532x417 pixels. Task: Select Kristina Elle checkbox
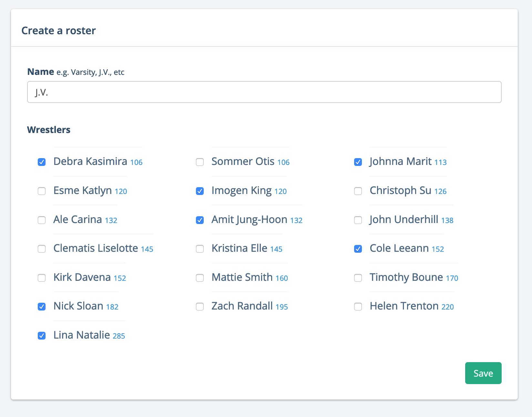click(x=200, y=249)
